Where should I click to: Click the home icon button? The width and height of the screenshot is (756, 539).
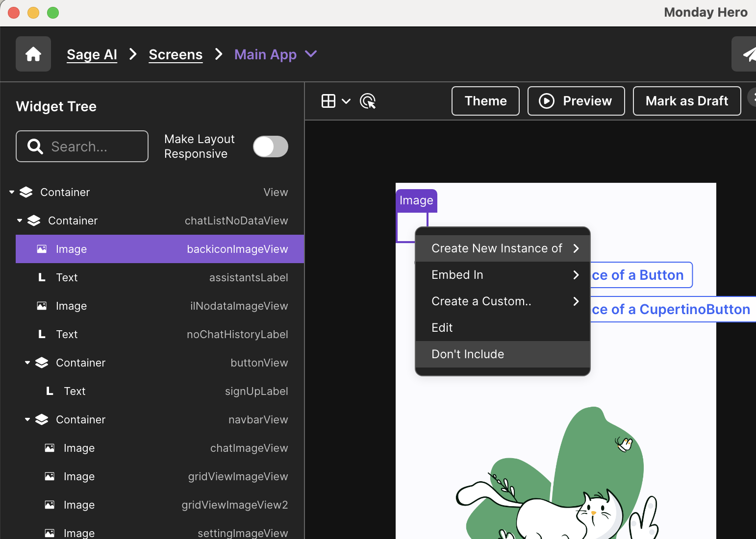(x=33, y=54)
